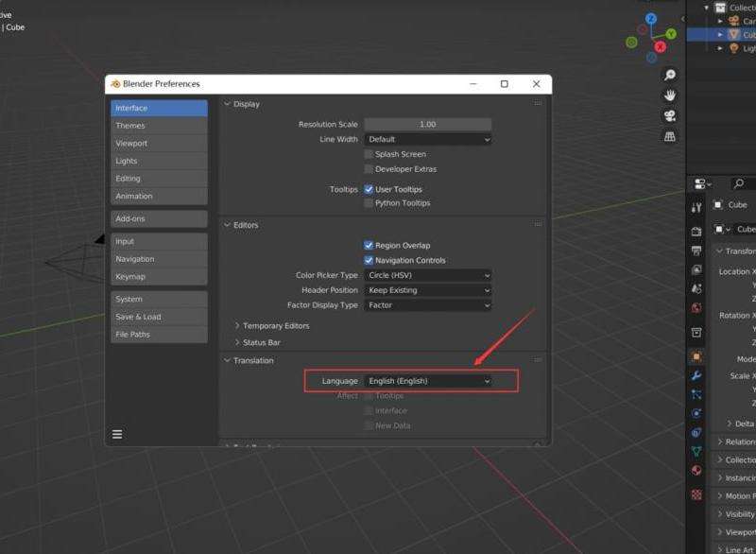This screenshot has height=554, width=756.
Task: Open the properties editor type selector icon
Action: 702,183
